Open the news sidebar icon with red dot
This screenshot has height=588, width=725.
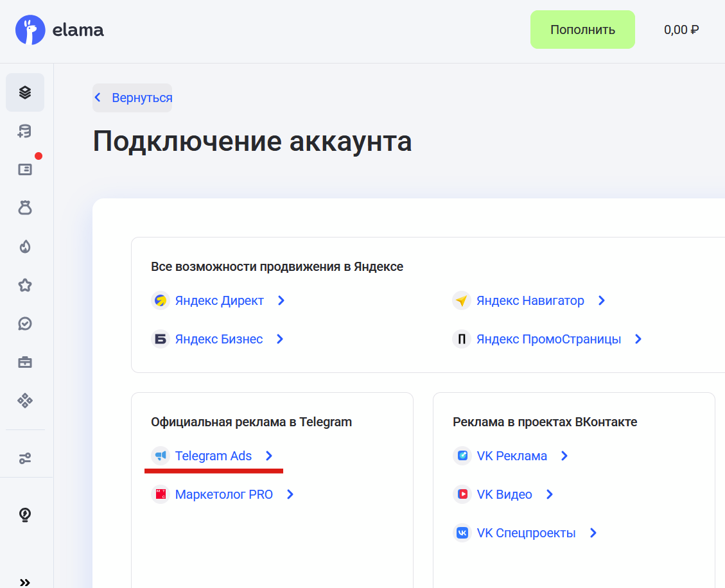pyautogui.click(x=25, y=169)
